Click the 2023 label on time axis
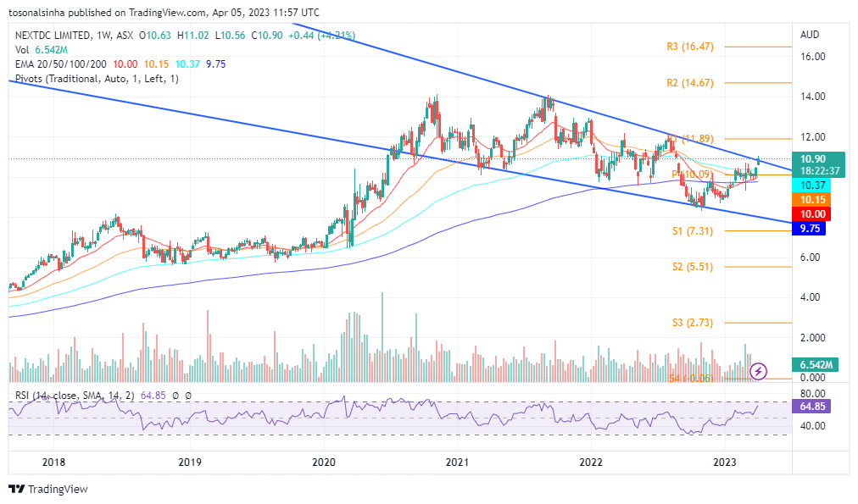The width and height of the screenshot is (858, 504). click(724, 462)
